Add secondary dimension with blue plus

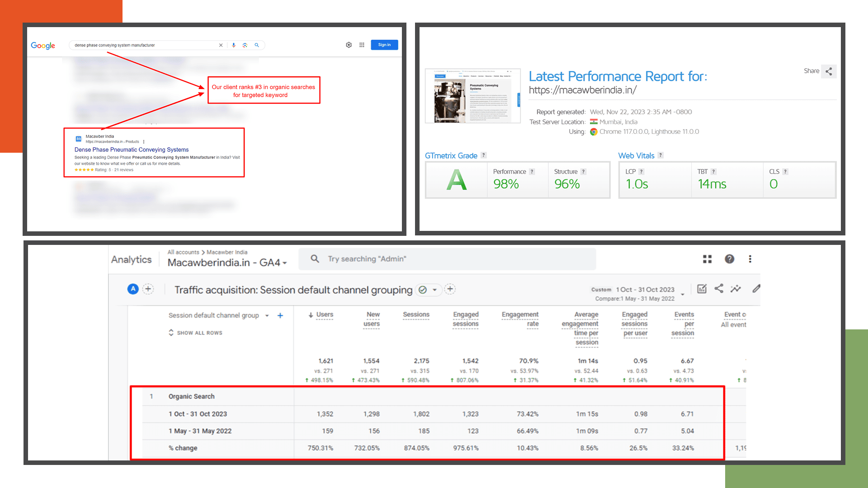(280, 315)
